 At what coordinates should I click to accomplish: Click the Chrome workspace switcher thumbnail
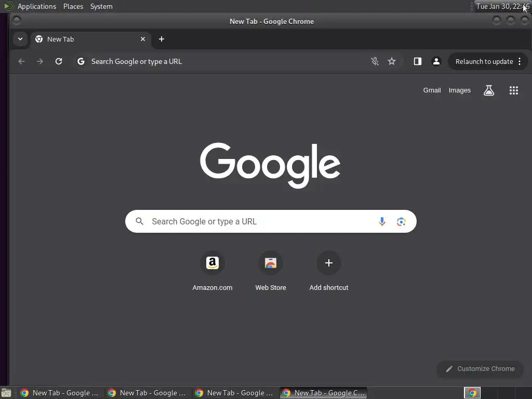pos(472,393)
